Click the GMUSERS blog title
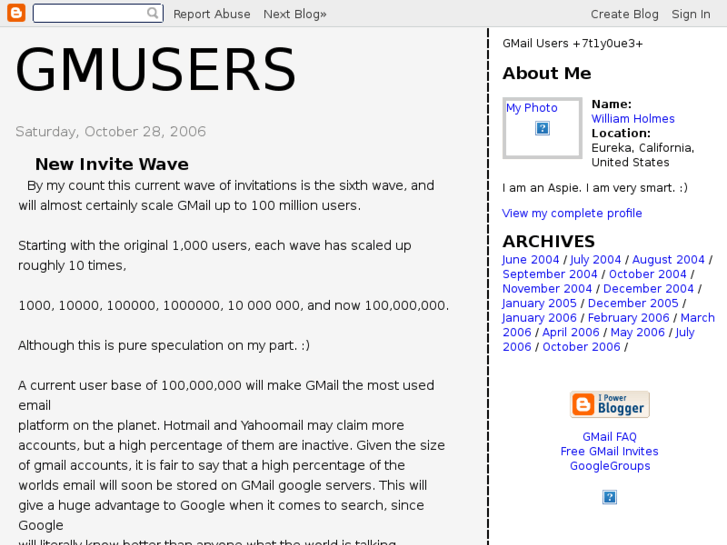727x545 pixels. 156,70
